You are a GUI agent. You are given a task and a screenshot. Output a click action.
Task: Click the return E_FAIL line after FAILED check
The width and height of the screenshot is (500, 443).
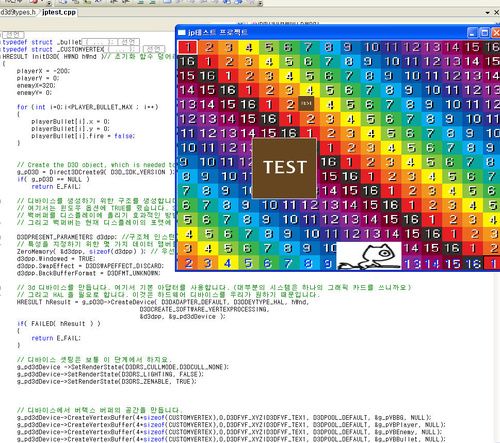(56, 338)
